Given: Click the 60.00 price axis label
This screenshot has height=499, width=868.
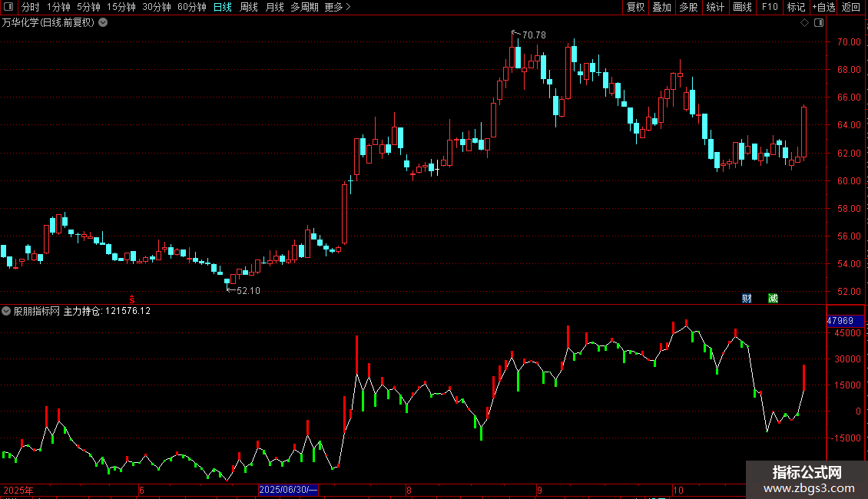Looking at the screenshot, I should click(849, 180).
